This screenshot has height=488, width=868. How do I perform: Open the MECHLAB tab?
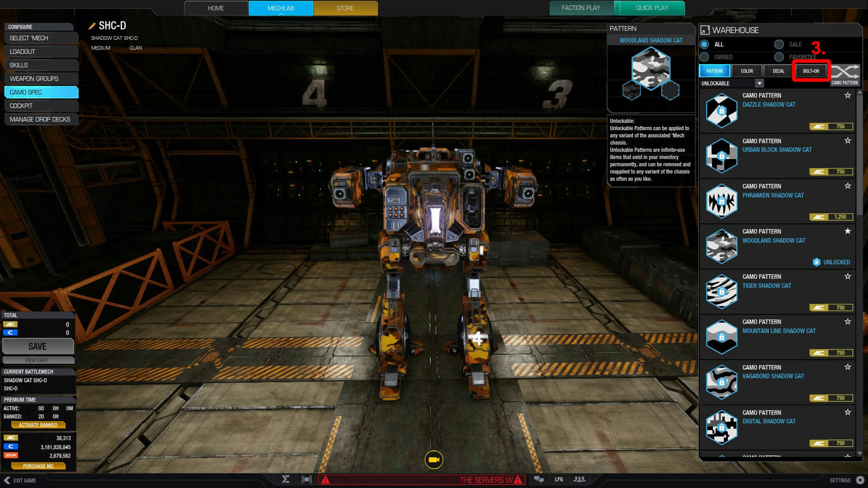(x=281, y=8)
